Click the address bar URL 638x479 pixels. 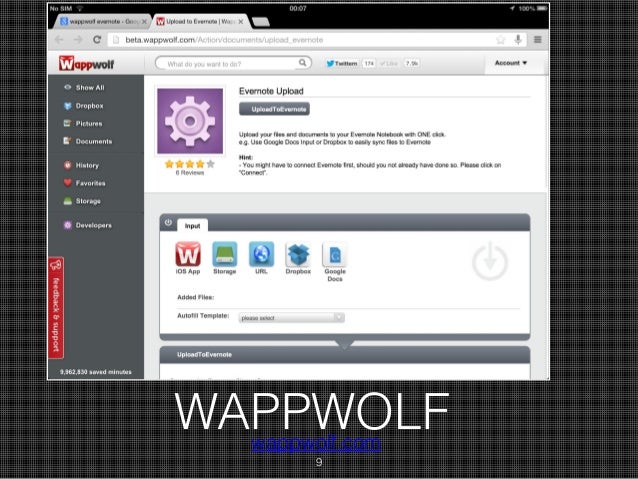pyautogui.click(x=224, y=40)
